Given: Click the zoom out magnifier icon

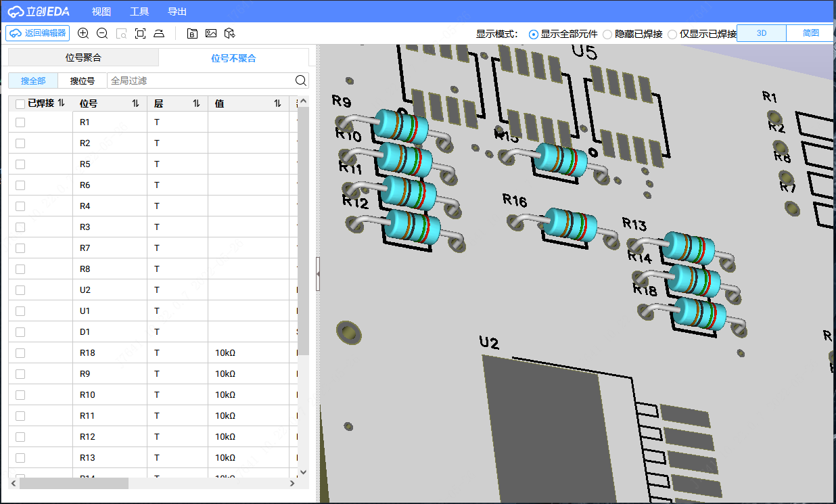Looking at the screenshot, I should tap(102, 33).
